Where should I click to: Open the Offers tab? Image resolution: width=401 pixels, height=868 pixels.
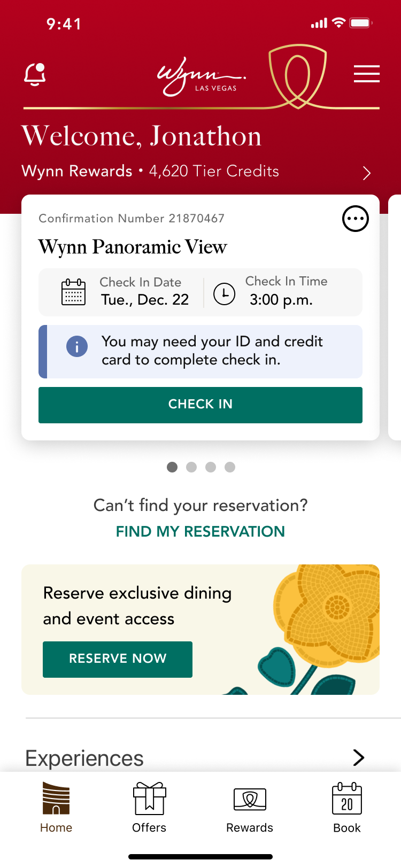click(149, 807)
